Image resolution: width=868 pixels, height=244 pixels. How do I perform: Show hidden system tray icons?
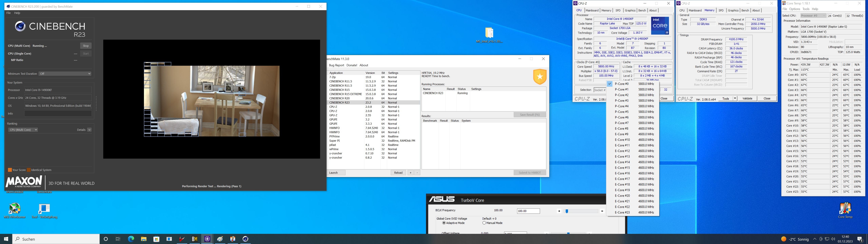815,239
